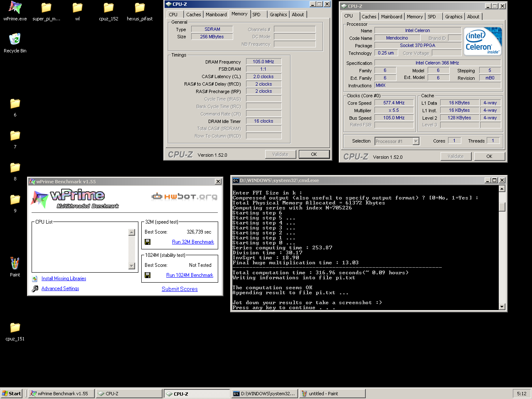Switch to cmd.exe taskbar button

point(264,394)
